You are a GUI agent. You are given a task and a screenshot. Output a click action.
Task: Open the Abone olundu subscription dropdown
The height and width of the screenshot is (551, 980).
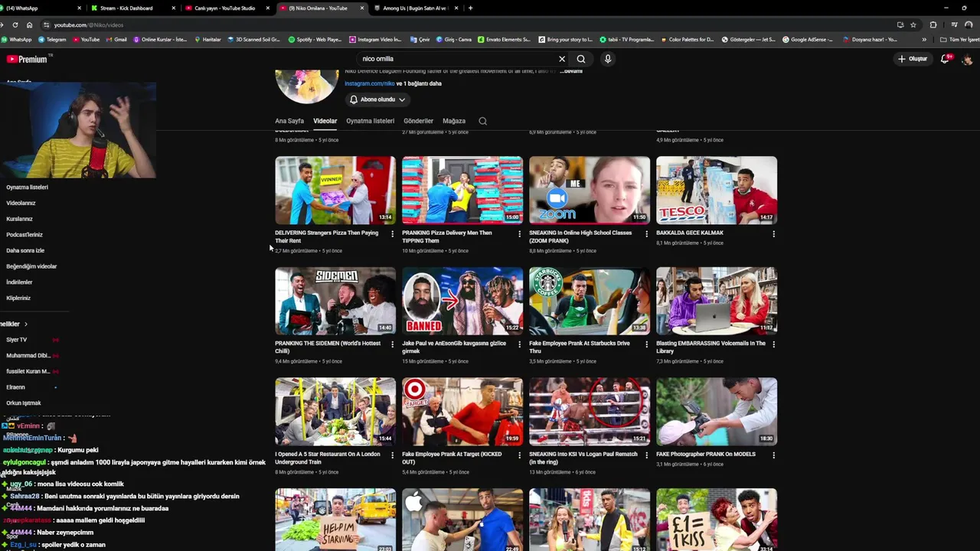tap(377, 99)
